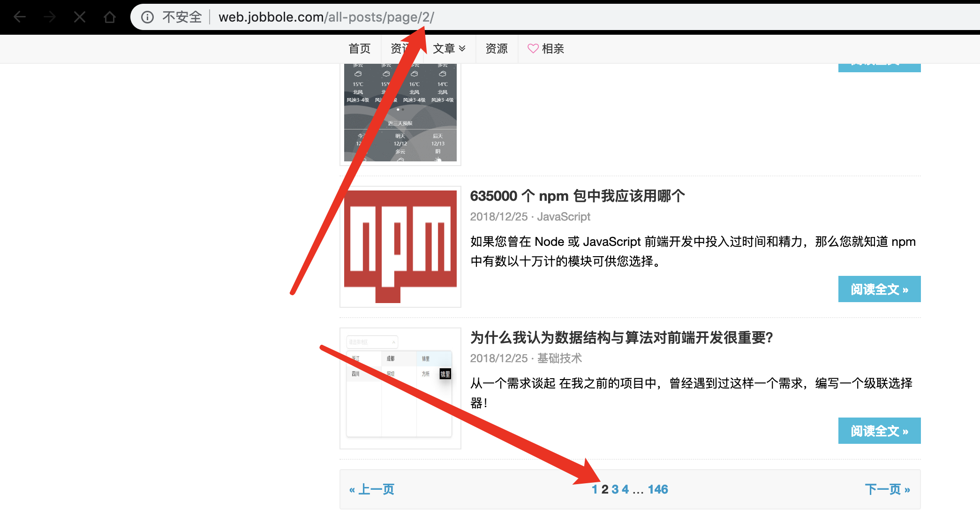The height and width of the screenshot is (517, 980).
Task: Go to page 3 in pagination
Action: point(615,490)
